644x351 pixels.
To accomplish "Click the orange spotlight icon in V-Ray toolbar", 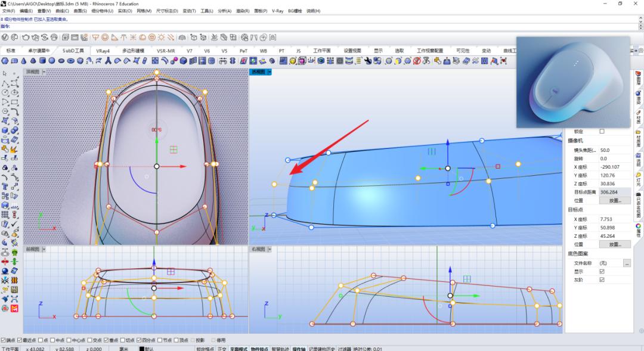I will (x=114, y=38).
